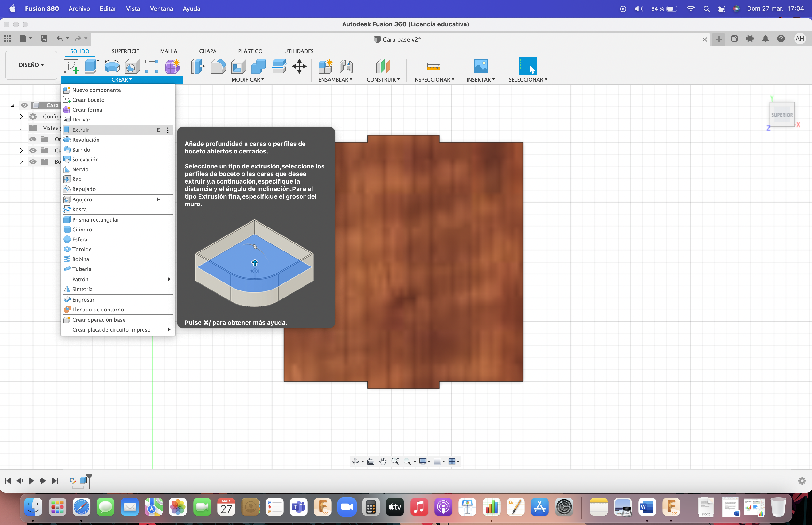Click the Orbit navigation icon
The width and height of the screenshot is (812, 525).
355,461
